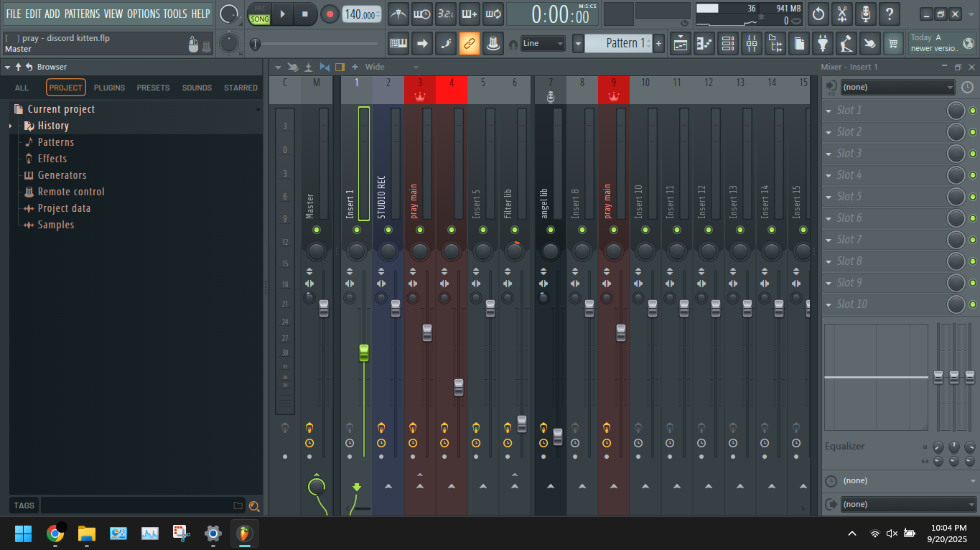
Task: Click the plus button next to Pattern 1
Action: pos(658,44)
